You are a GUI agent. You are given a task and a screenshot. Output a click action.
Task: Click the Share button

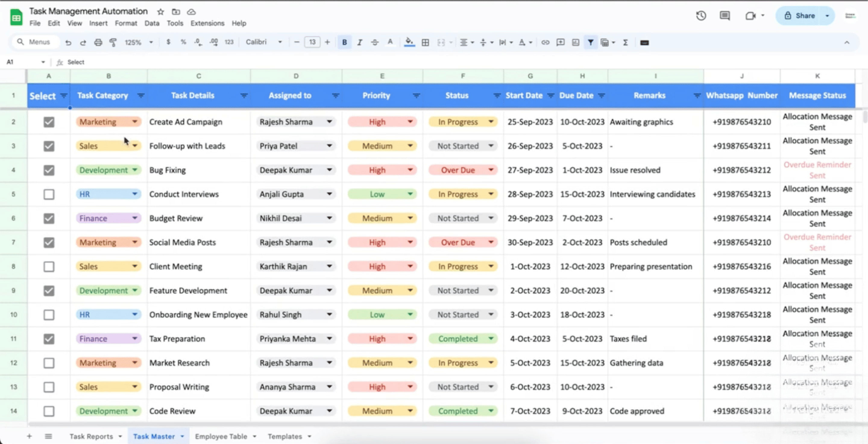tap(799, 16)
